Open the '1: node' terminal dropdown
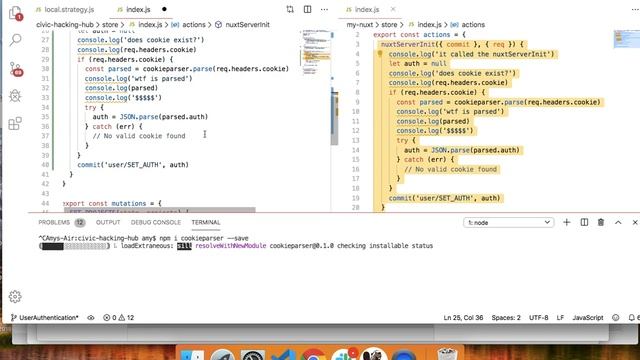Image resolution: width=640 pixels, height=360 pixels. [509, 222]
